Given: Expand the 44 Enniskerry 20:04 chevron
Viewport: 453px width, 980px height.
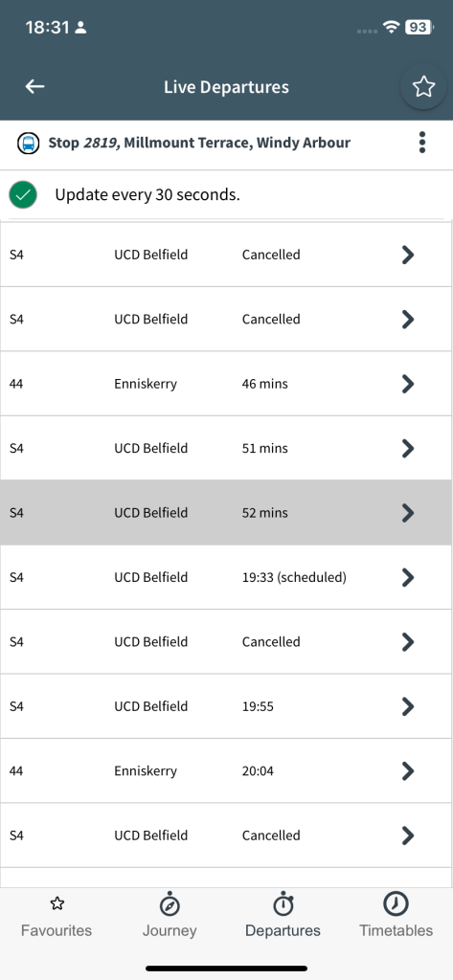Looking at the screenshot, I should pyautogui.click(x=408, y=771).
